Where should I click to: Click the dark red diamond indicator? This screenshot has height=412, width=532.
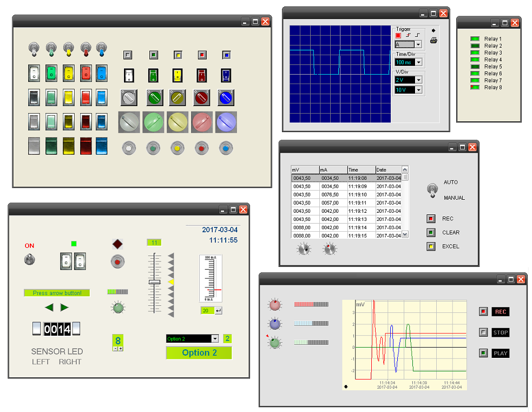pyautogui.click(x=117, y=244)
